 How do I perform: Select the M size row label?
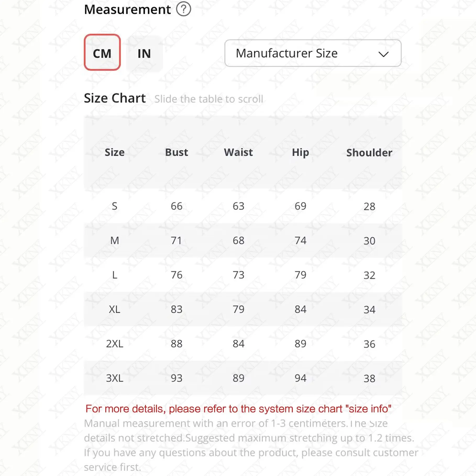(114, 241)
